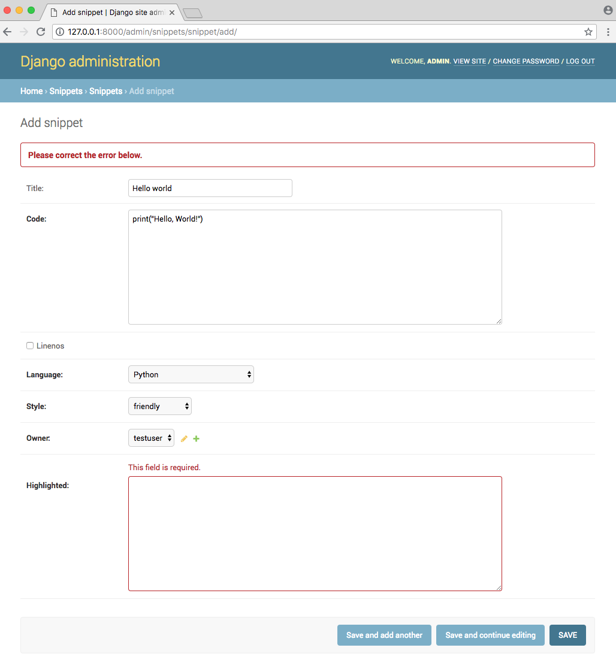This screenshot has width=616, height=672.
Task: Click the VIEW SITE link
Action: (x=470, y=61)
